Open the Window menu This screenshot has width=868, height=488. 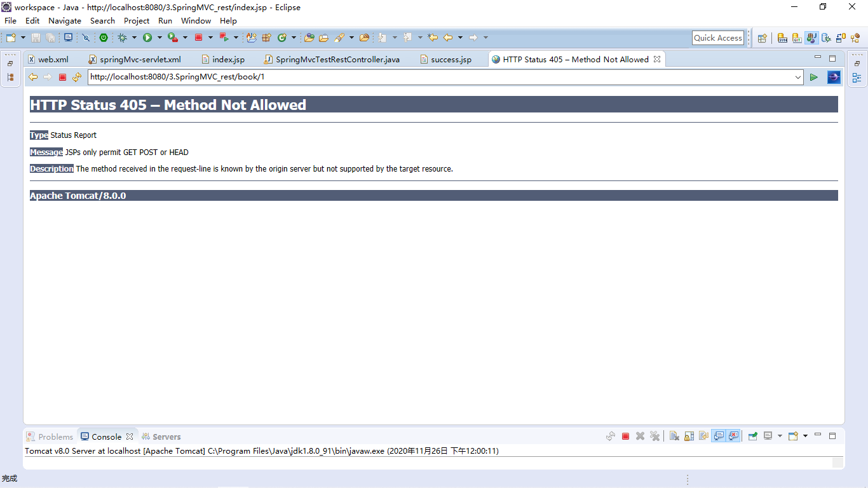[196, 21]
